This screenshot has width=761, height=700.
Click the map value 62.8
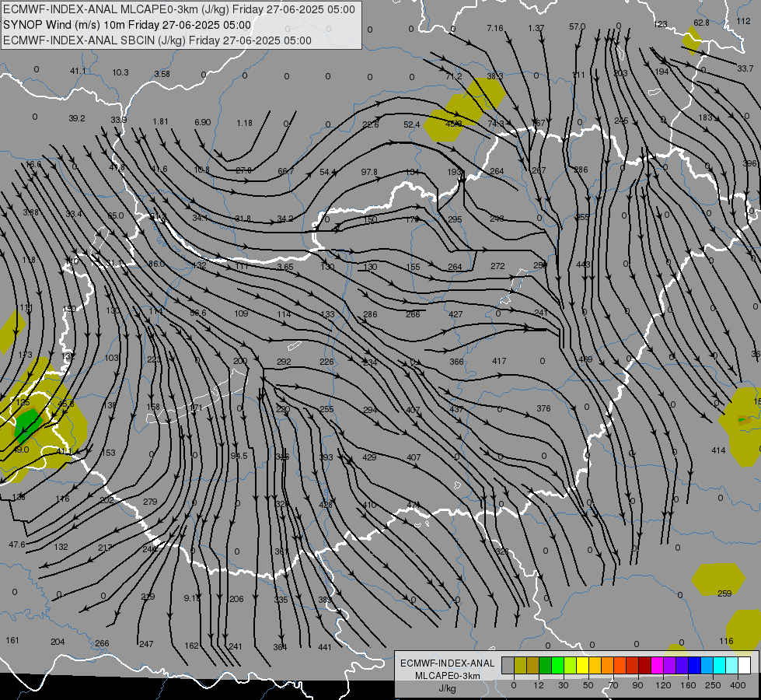(701, 23)
